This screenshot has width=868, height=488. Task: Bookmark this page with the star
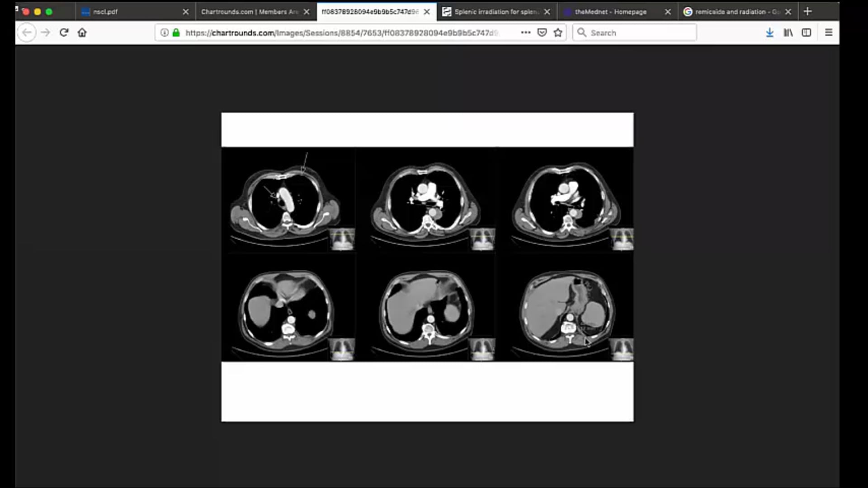557,33
